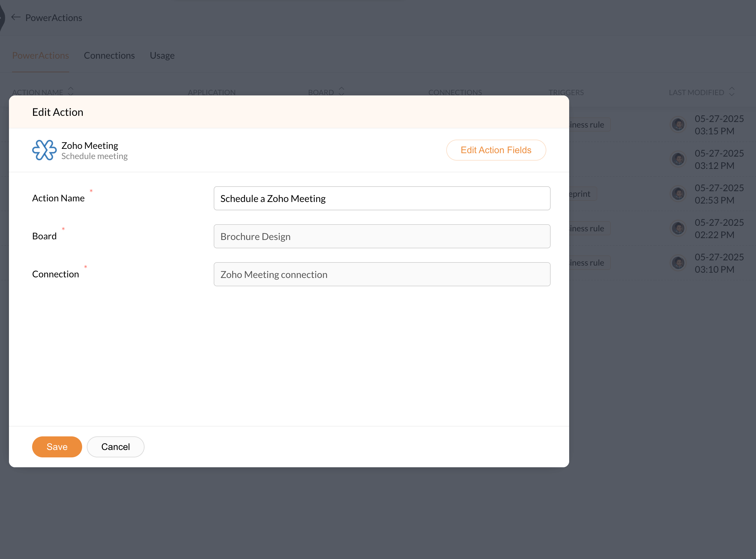Open the Board field showing Brochure Design

point(382,236)
